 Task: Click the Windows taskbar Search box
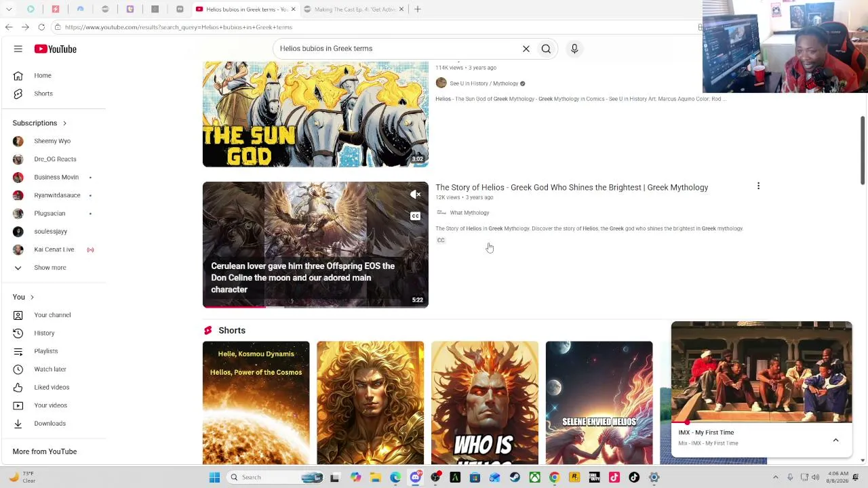coord(275,477)
